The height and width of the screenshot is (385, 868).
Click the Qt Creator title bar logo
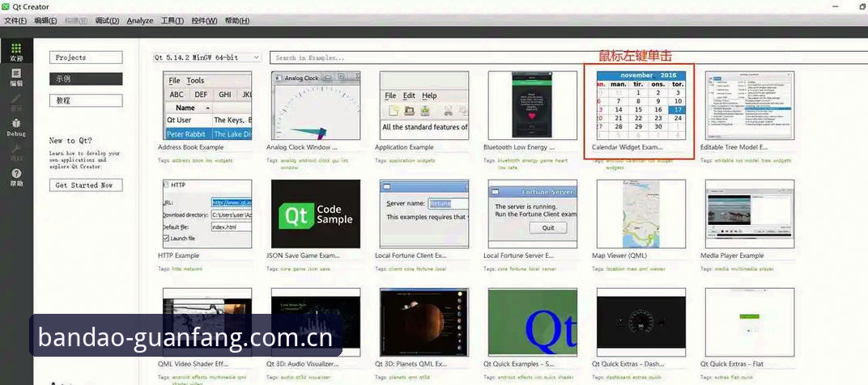pos(6,6)
